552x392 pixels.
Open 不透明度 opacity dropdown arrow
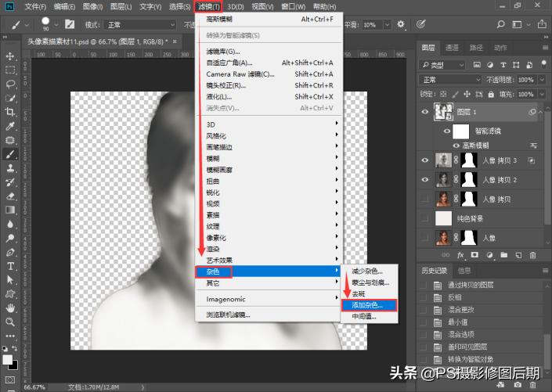(542, 80)
